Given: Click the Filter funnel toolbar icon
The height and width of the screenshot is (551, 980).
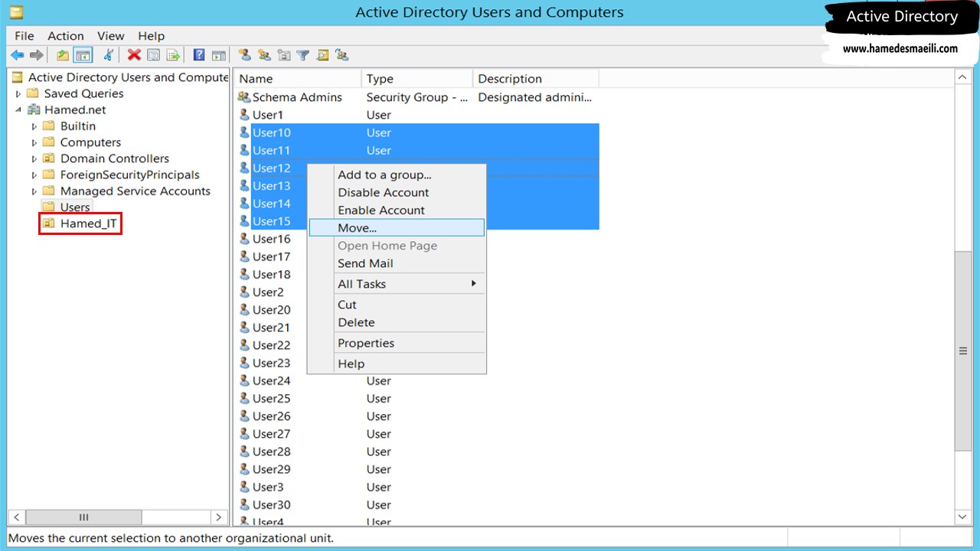Looking at the screenshot, I should [303, 55].
